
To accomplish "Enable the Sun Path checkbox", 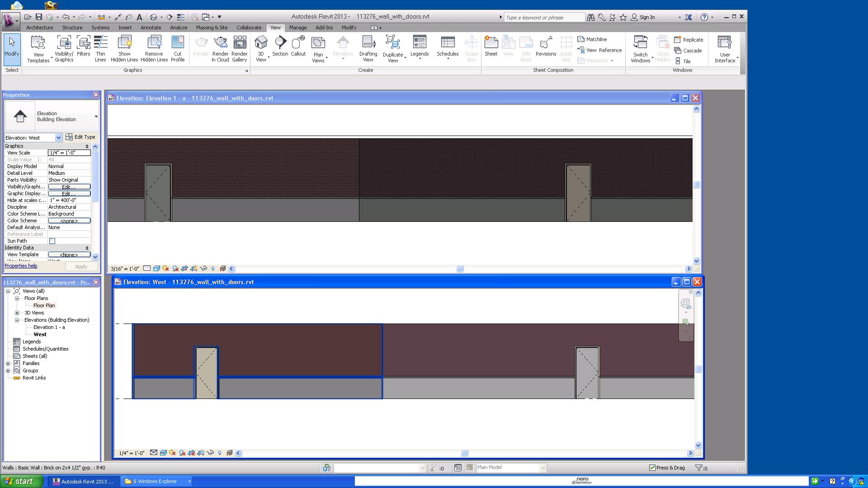I will [52, 241].
